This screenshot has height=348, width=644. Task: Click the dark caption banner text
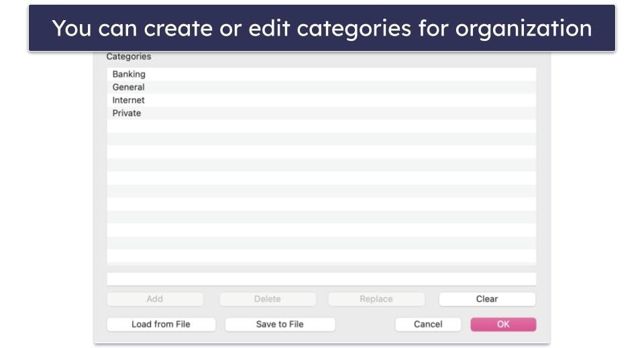pyautogui.click(x=322, y=28)
